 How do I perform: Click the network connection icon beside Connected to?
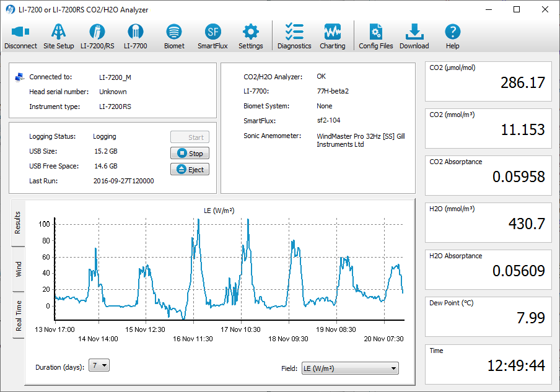tap(20, 77)
